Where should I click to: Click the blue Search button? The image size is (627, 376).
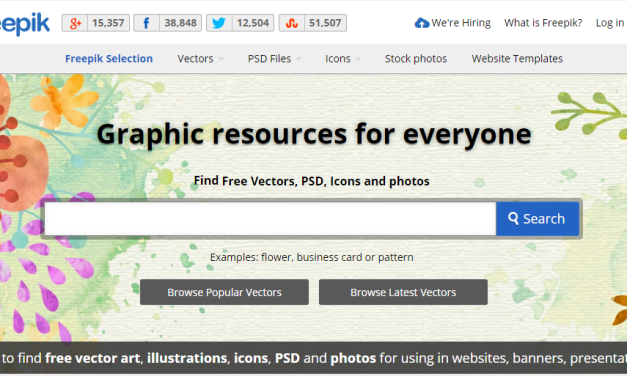(x=537, y=219)
